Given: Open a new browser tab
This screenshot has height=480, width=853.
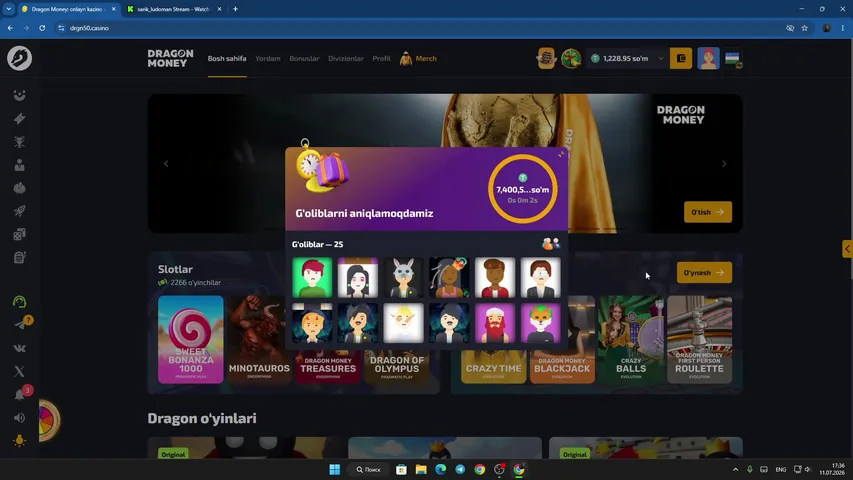Looking at the screenshot, I should click(236, 9).
